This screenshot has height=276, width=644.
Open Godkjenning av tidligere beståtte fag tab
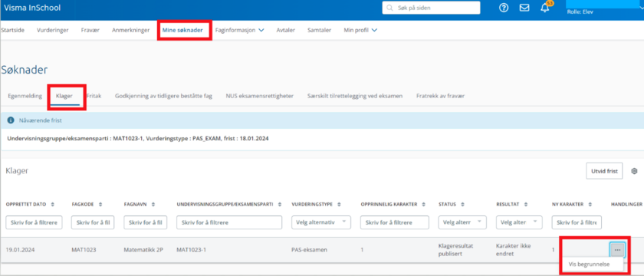(x=163, y=96)
